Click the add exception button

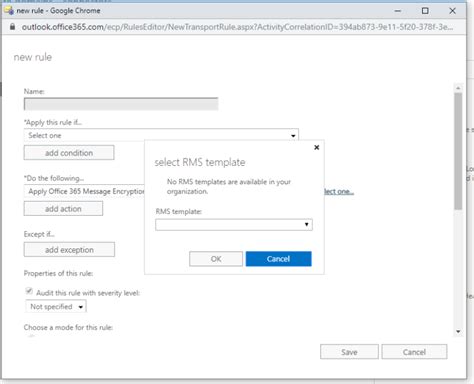point(69,250)
